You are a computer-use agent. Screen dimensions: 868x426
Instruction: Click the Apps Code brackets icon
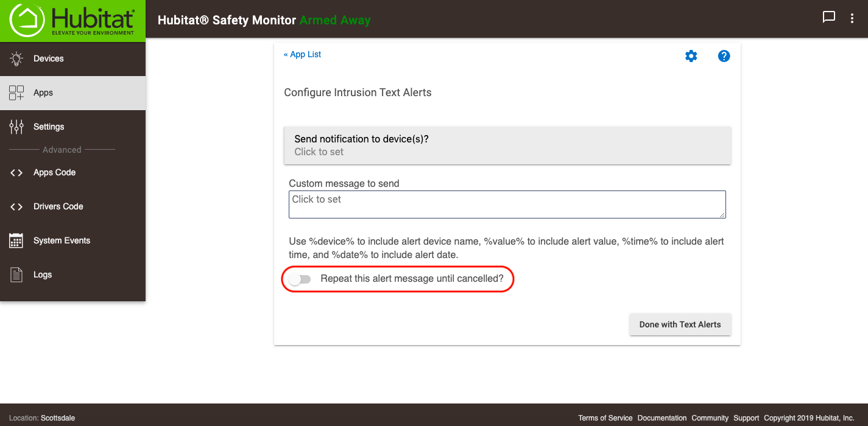pos(16,173)
